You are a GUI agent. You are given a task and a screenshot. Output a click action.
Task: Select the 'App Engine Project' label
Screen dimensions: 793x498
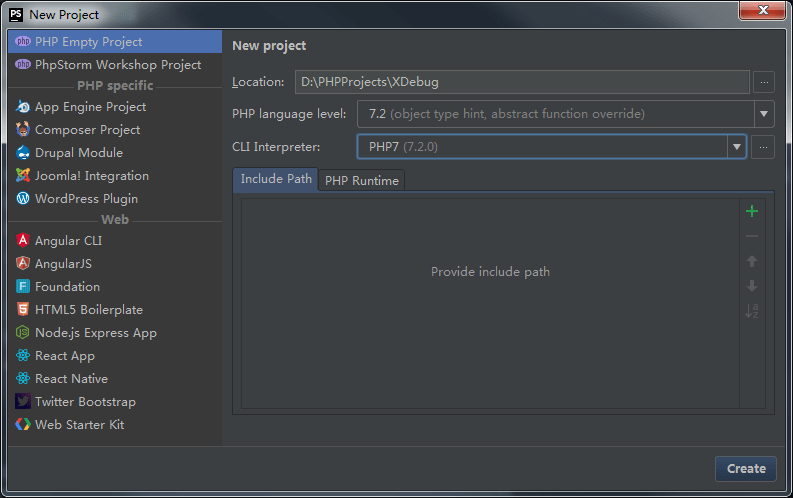click(91, 107)
